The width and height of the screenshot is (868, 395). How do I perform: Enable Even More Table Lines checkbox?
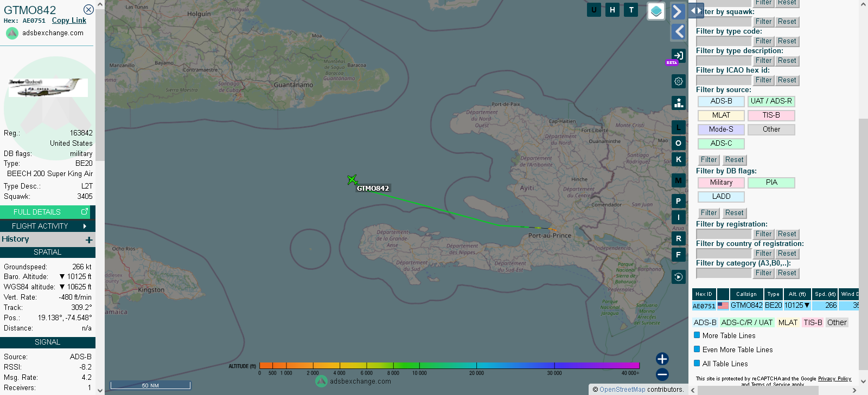(x=697, y=349)
